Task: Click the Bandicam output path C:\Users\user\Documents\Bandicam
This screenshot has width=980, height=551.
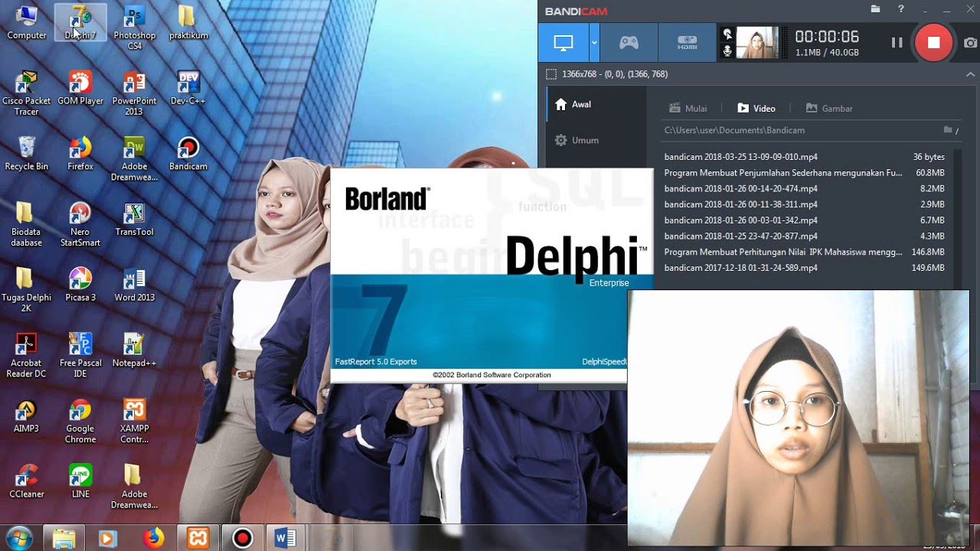Action: click(734, 130)
